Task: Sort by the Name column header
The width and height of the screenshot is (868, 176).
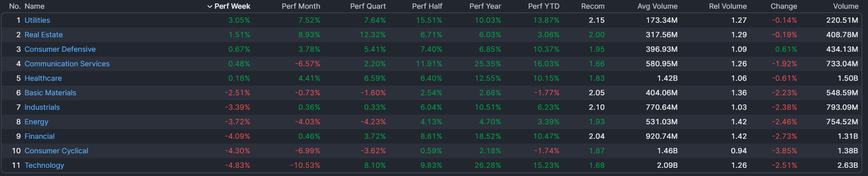Action: [x=34, y=6]
